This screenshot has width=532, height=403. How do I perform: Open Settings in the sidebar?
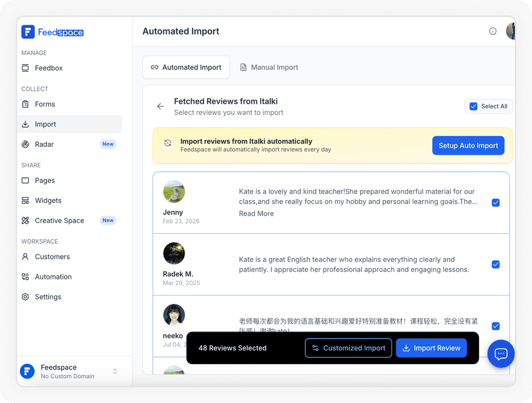pyautogui.click(x=69, y=297)
